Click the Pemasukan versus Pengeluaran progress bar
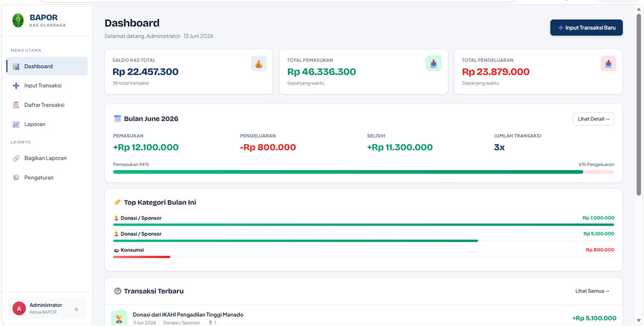644x326 pixels. click(x=363, y=172)
